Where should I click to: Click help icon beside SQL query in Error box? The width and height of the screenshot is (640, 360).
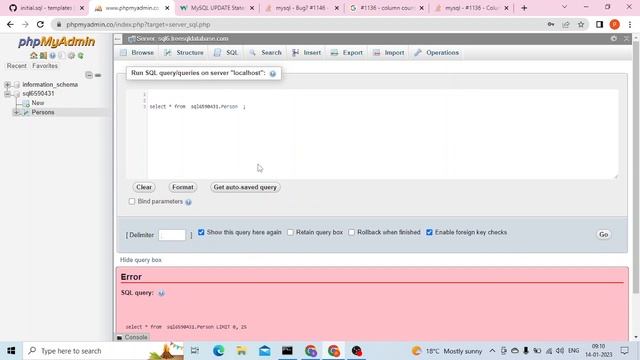(161, 293)
